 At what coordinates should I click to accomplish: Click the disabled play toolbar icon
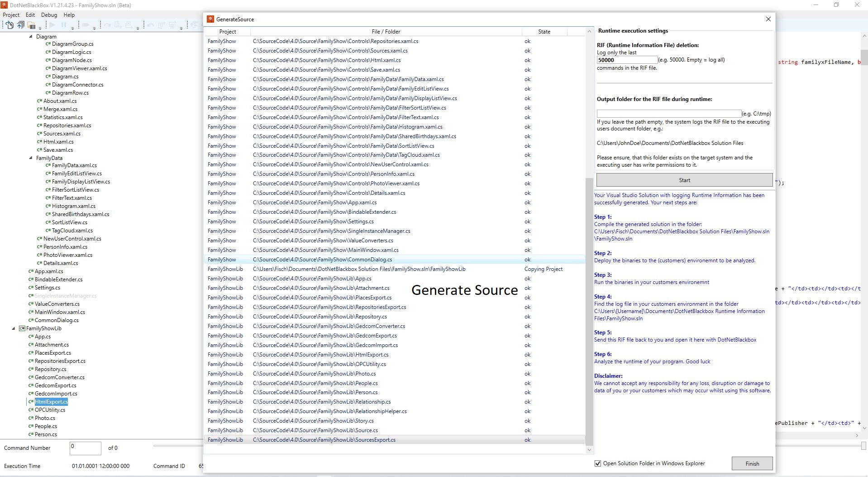[x=52, y=25]
